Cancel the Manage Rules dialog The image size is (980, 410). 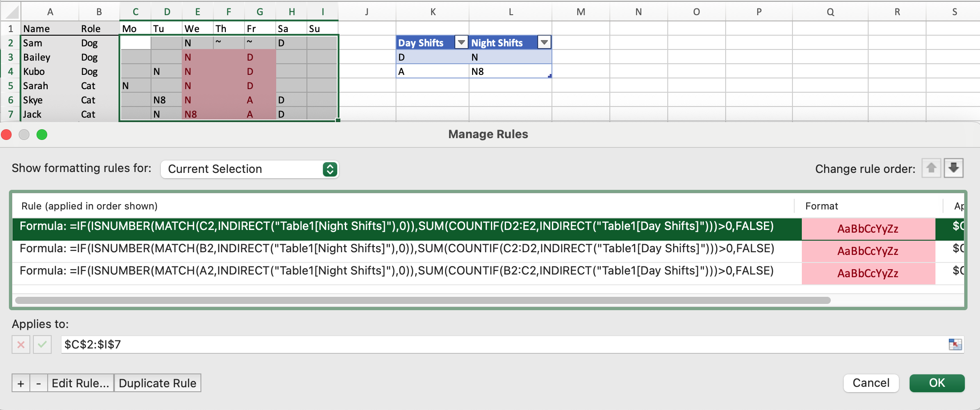tap(871, 383)
